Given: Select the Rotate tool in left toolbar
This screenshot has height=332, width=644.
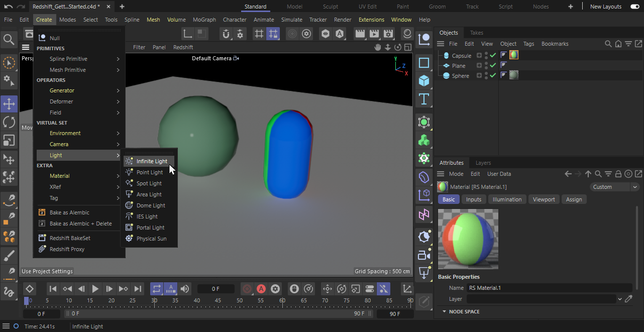Looking at the screenshot, I should coord(9,122).
